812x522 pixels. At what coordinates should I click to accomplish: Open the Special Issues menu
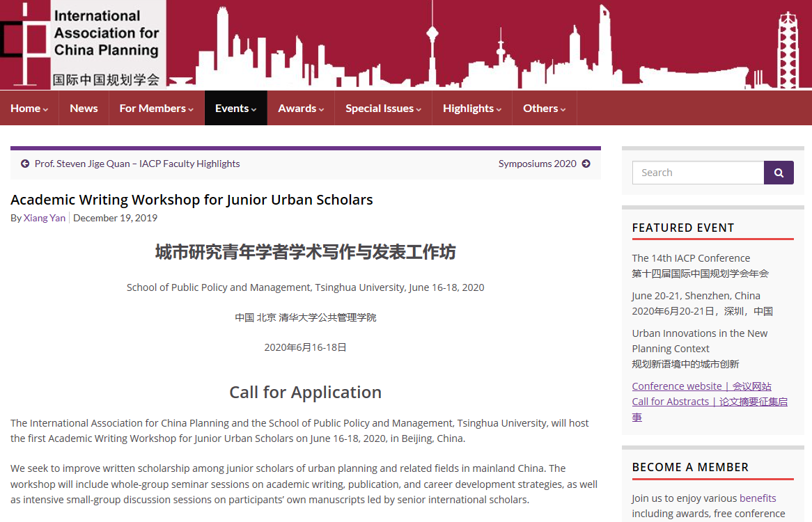tap(383, 108)
